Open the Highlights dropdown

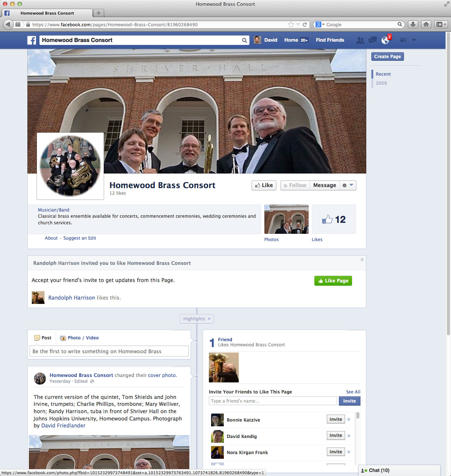click(x=197, y=319)
